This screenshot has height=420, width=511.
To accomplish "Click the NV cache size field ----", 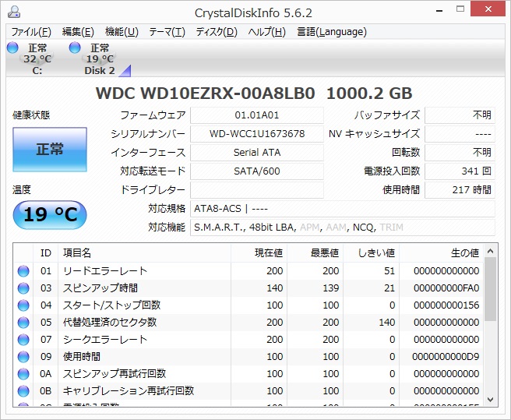I will (x=460, y=134).
